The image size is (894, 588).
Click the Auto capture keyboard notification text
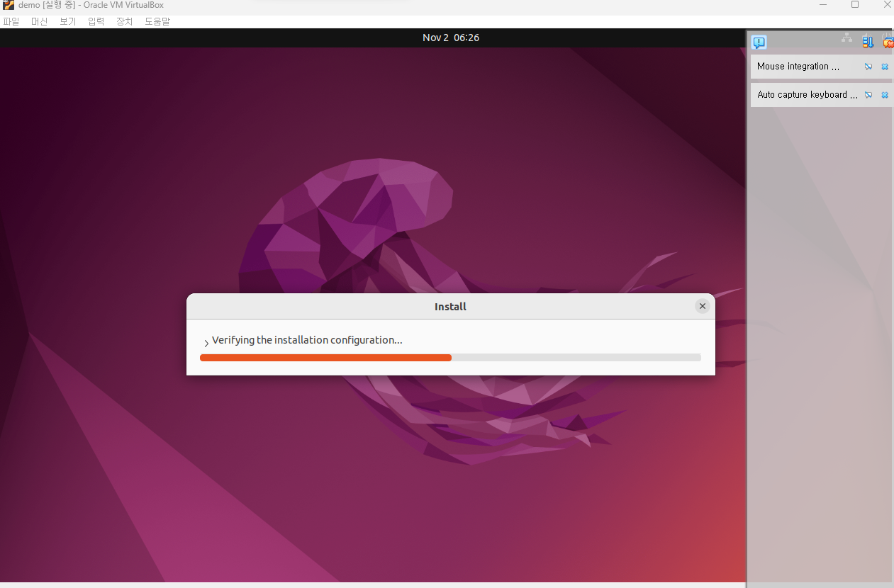(808, 95)
